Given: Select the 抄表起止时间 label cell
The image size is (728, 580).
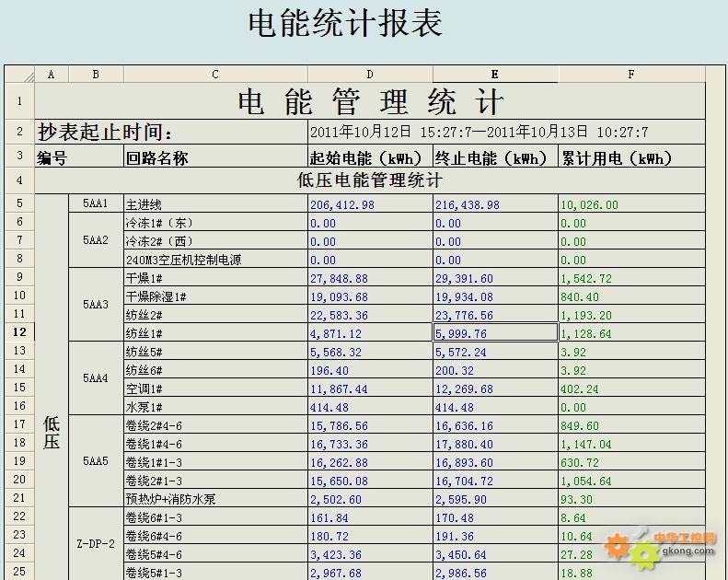Looking at the screenshot, I should [170, 133].
